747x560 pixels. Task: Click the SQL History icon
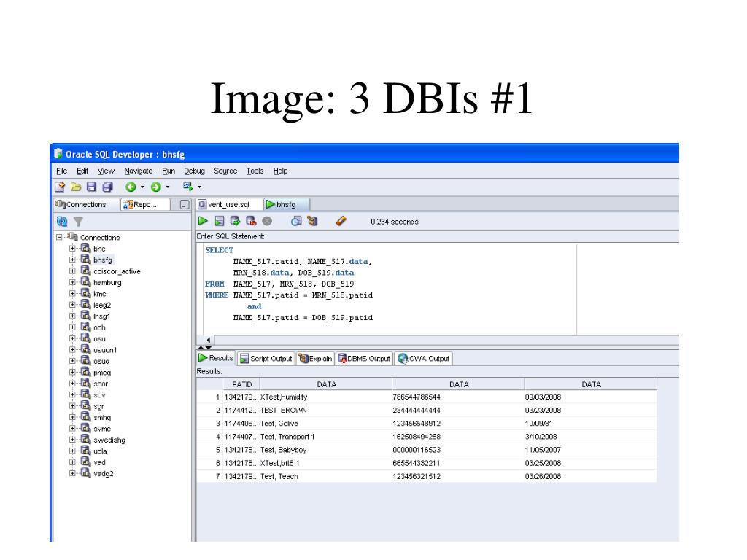296,221
